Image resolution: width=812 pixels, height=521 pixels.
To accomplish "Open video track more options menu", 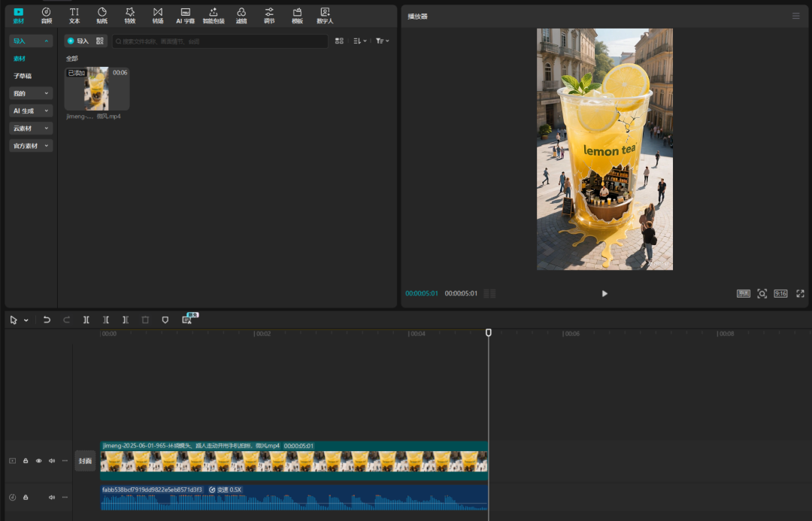I will click(x=65, y=460).
